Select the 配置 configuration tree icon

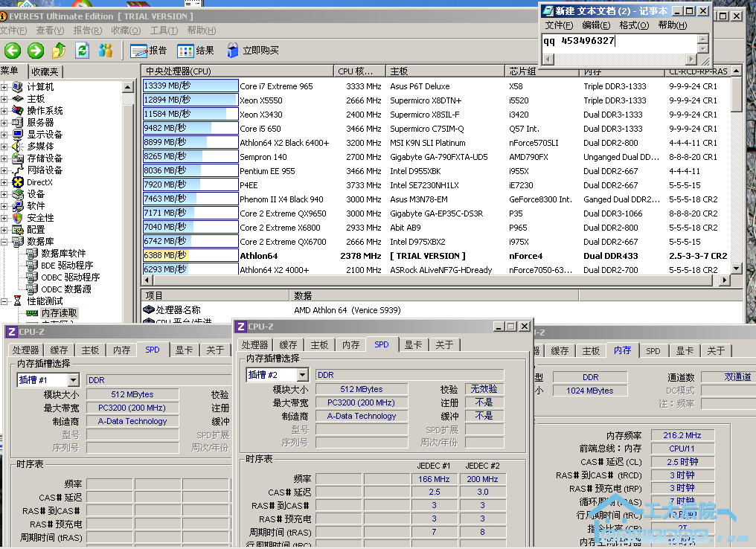click(x=17, y=230)
